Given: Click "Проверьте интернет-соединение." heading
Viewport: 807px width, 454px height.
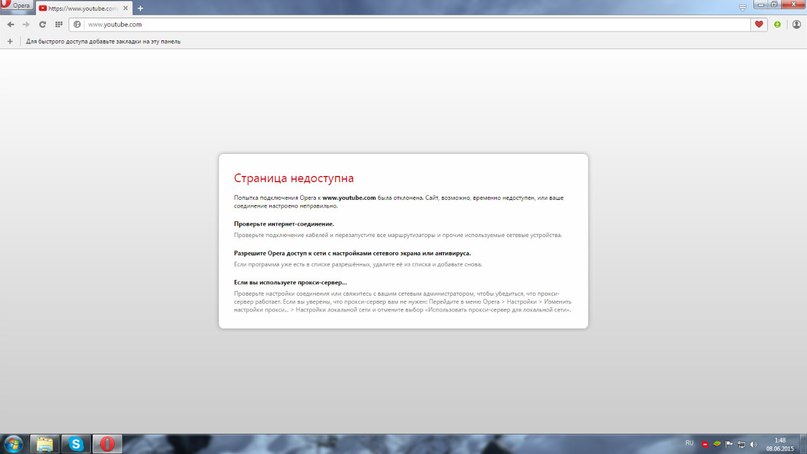Looking at the screenshot, I should click(x=284, y=224).
